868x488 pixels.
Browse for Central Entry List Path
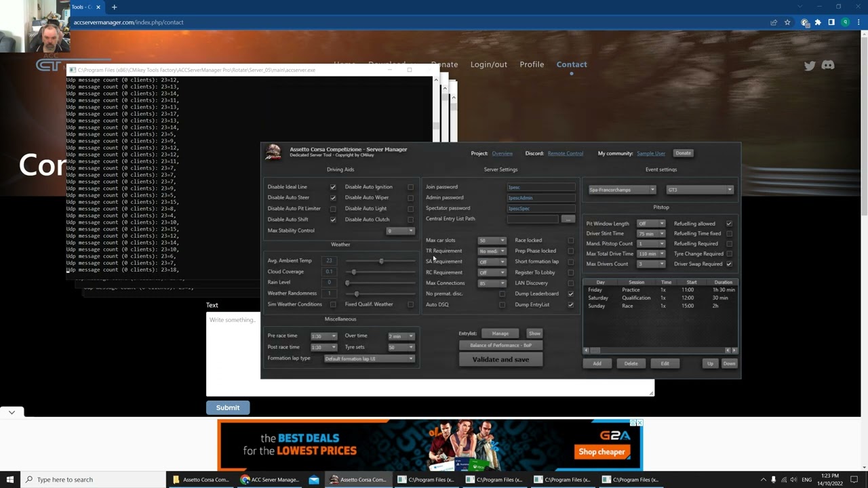pos(568,219)
